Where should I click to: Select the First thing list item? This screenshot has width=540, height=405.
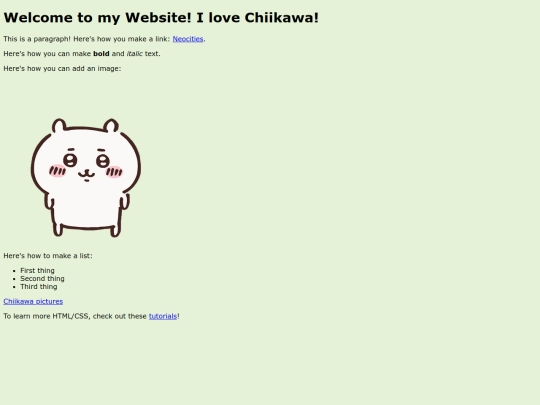37,271
